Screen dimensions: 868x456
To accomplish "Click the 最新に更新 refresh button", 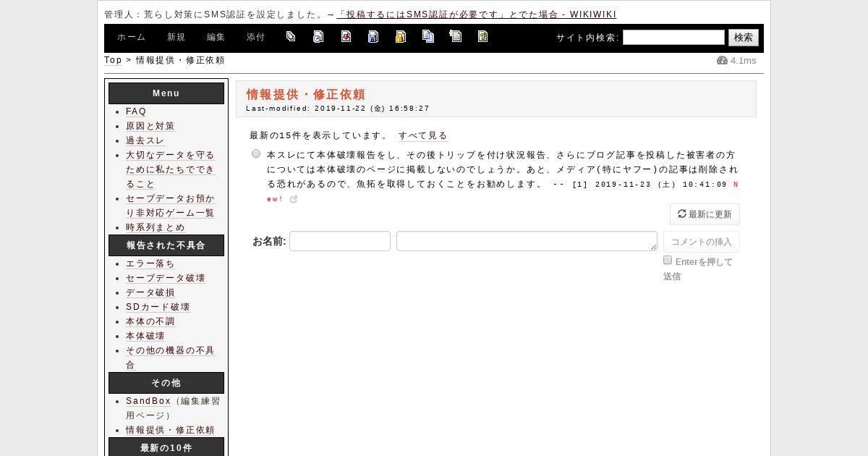I will tap(705, 214).
